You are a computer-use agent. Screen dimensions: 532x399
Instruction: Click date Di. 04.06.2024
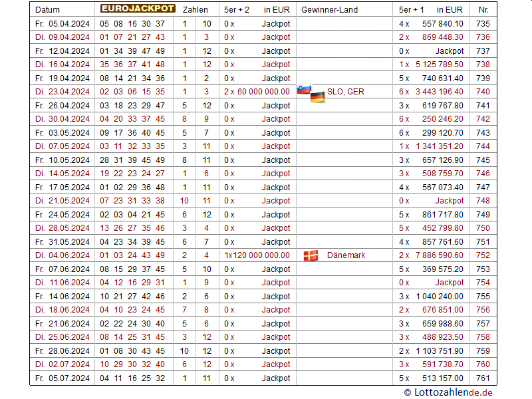click(62, 255)
